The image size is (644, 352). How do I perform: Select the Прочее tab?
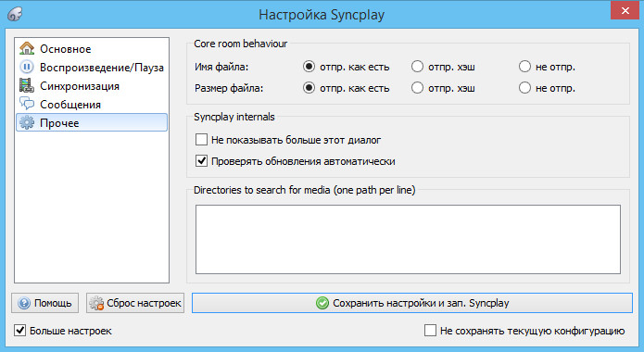pyautogui.click(x=92, y=122)
